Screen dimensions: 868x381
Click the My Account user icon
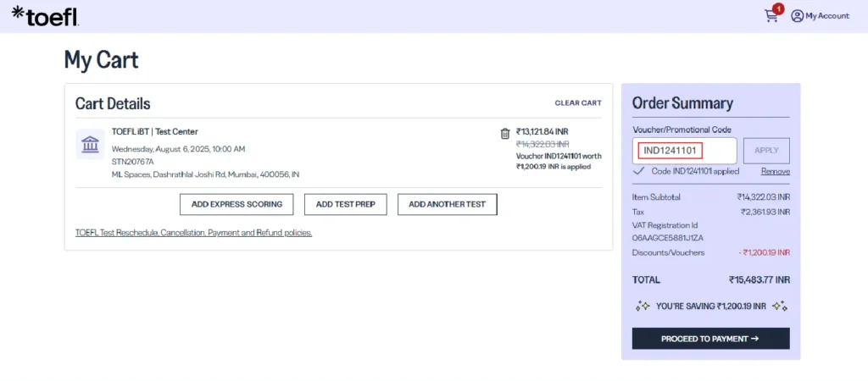(x=797, y=15)
